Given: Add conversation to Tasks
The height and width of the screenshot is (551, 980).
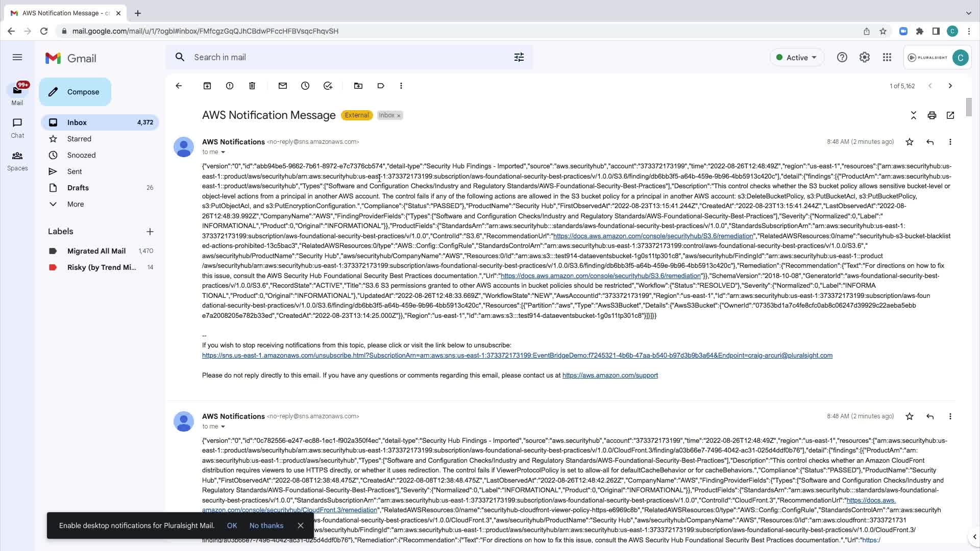Looking at the screenshot, I should pyautogui.click(x=328, y=86).
